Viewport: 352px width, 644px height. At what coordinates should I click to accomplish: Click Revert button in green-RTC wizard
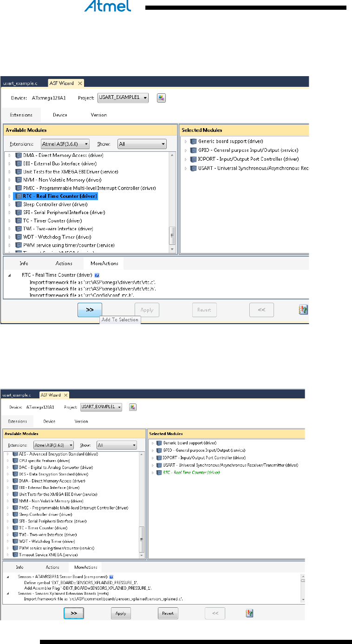pyautogui.click(x=168, y=613)
